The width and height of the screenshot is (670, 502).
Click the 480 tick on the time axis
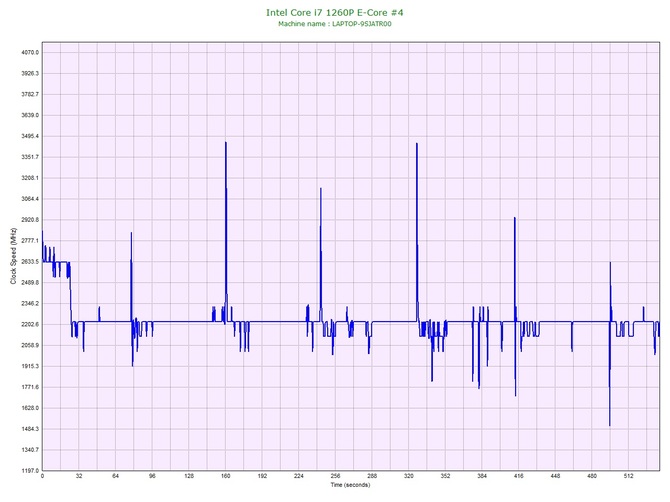592,476
